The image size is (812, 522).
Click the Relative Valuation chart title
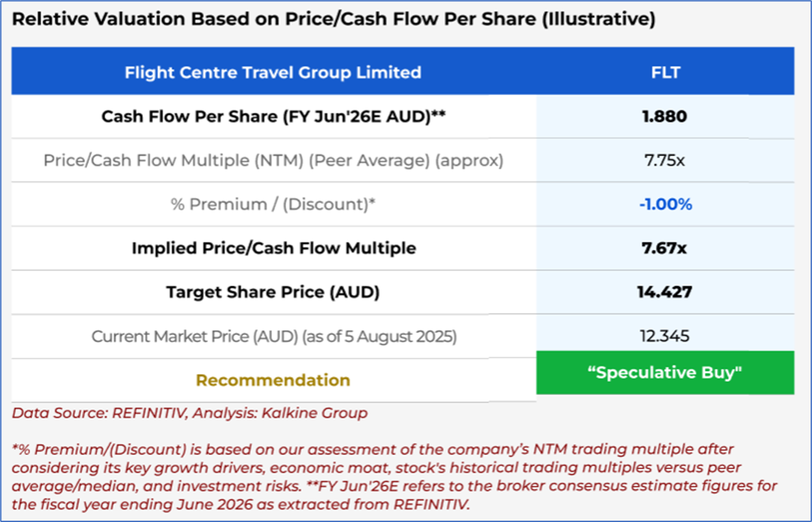[333, 20]
